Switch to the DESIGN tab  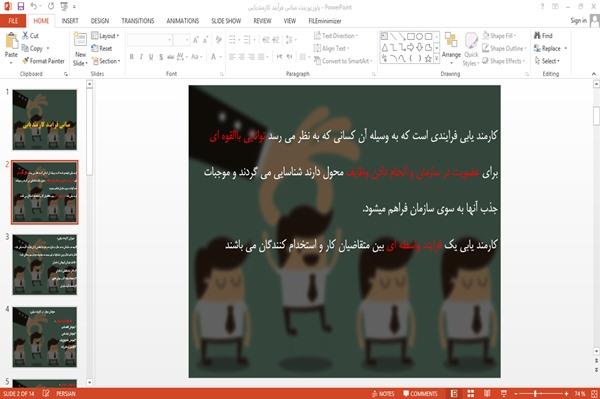[x=100, y=21]
